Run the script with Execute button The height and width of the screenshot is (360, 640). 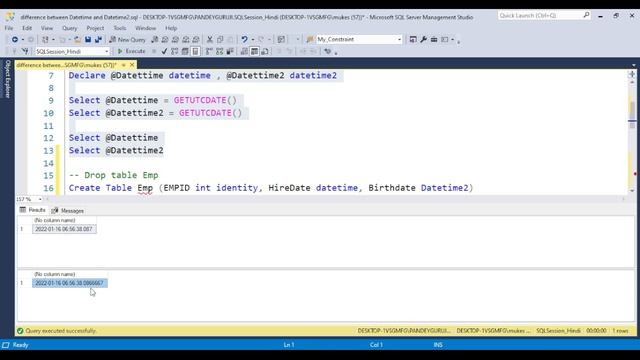point(131,51)
